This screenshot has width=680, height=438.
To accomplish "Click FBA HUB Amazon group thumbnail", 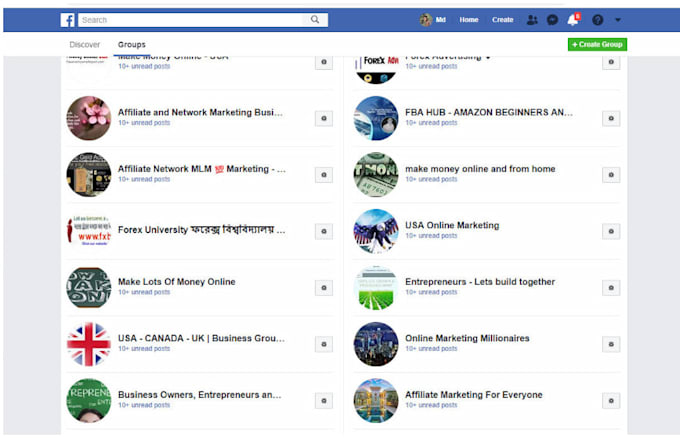I will [376, 118].
